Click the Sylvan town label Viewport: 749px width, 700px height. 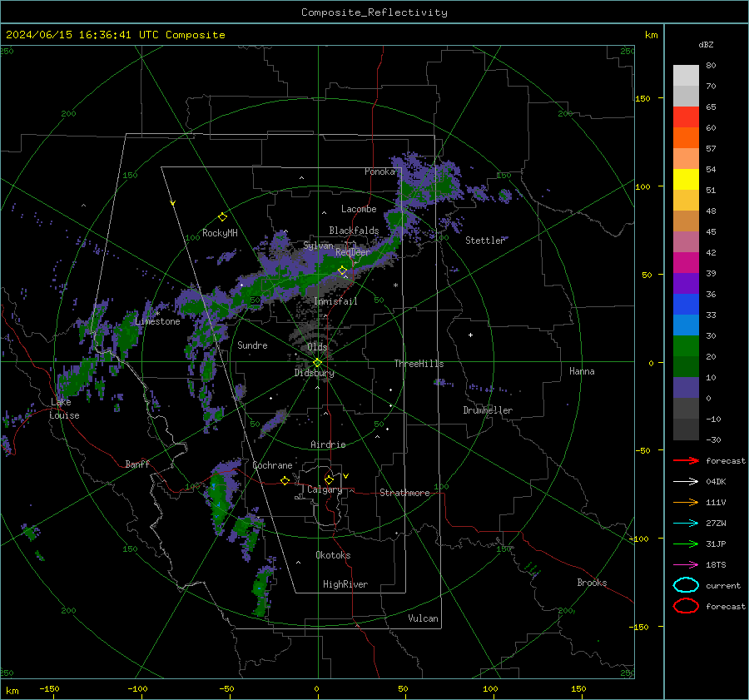point(318,246)
